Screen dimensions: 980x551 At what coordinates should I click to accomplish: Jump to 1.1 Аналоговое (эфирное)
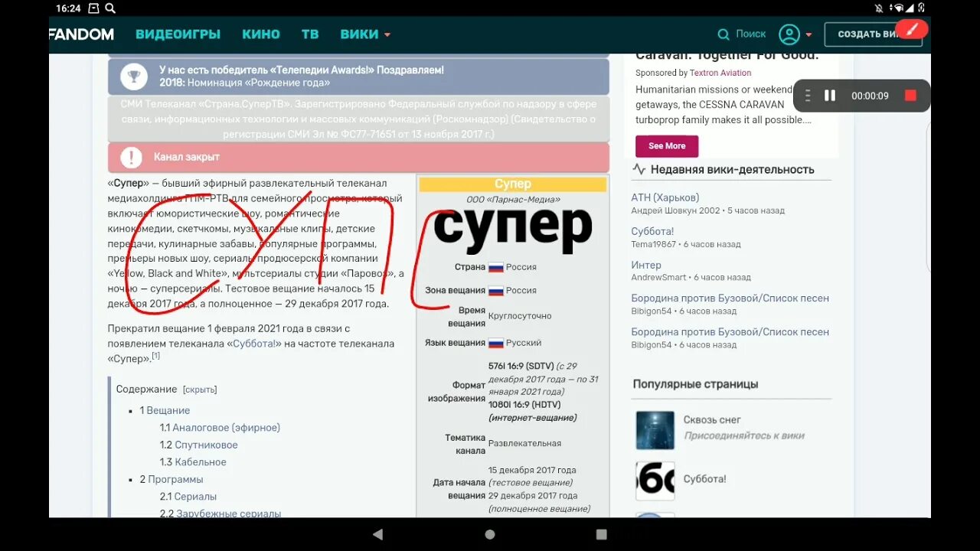[220, 428]
